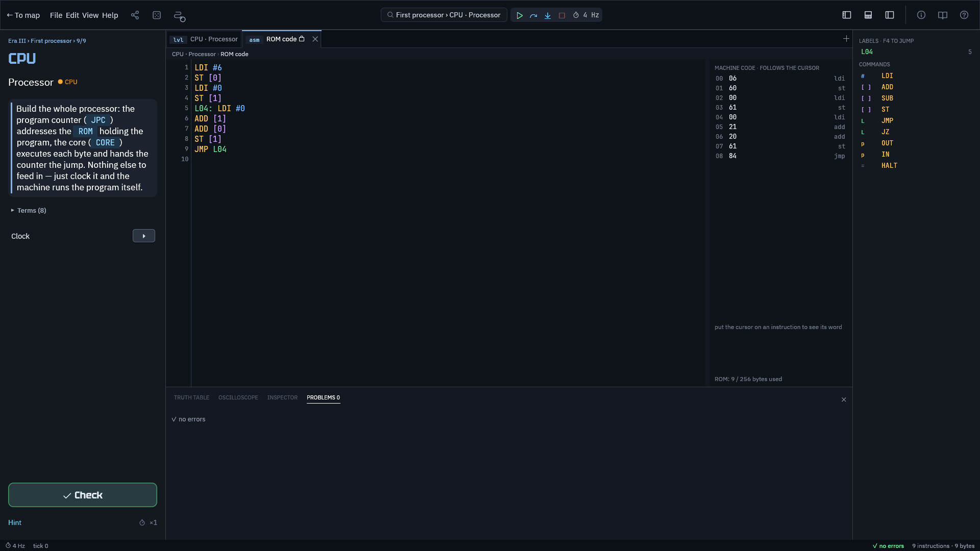Open the 4 Hz clock speed control
Image resolution: width=980 pixels, height=551 pixels.
point(586,15)
